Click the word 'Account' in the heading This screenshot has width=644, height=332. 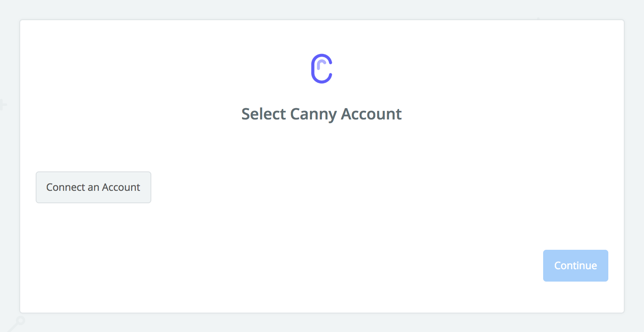coord(371,114)
